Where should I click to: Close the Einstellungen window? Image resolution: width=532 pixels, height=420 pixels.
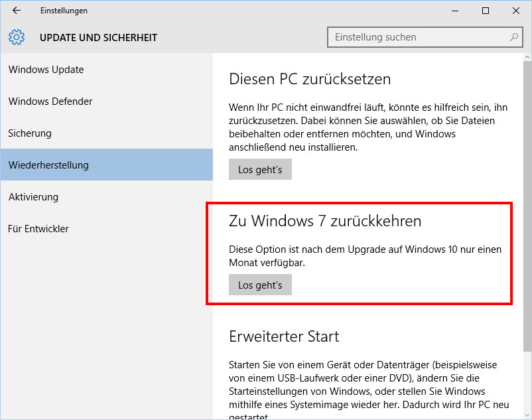pyautogui.click(x=515, y=11)
